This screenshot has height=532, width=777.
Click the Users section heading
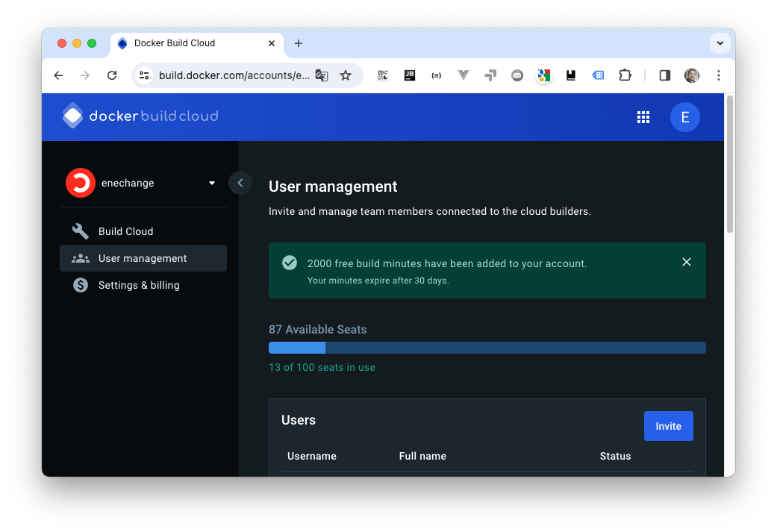[299, 420]
